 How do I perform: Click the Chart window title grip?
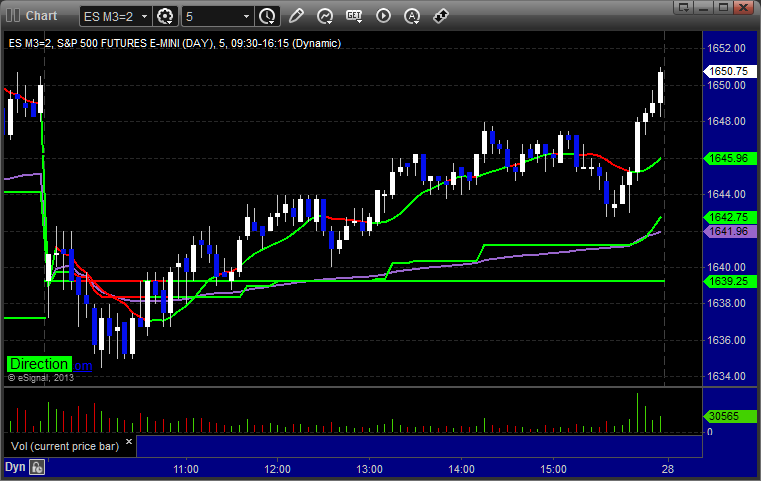[12, 15]
